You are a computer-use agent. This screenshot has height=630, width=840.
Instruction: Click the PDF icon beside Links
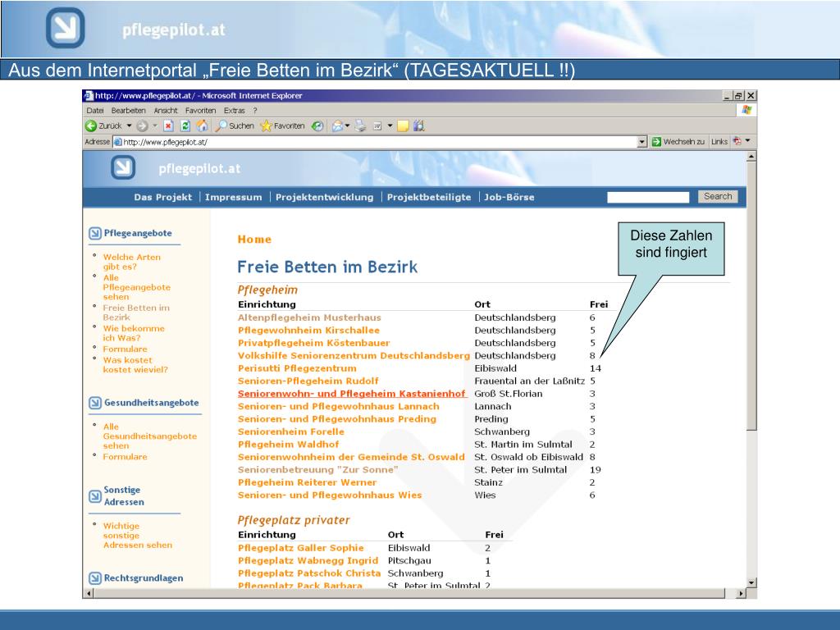click(737, 141)
